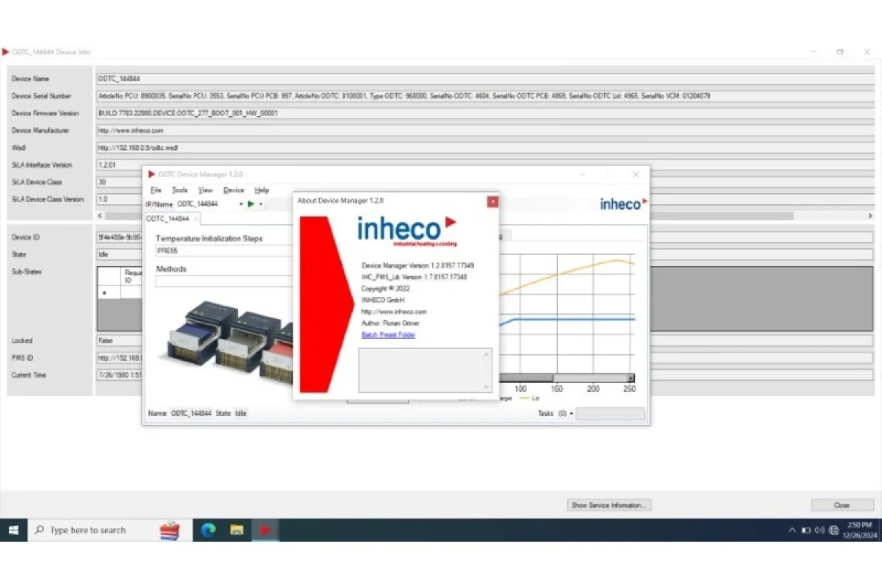Click the Show Service Information button
Screen dimensions: 882x588
click(609, 506)
